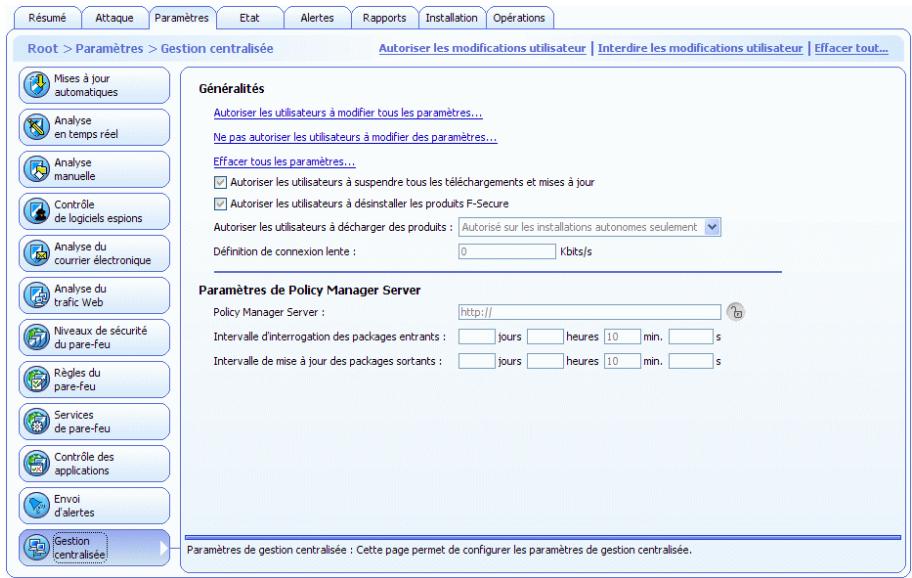Open the Alertes tab
This screenshot has height=578, width=912.
pos(317,18)
